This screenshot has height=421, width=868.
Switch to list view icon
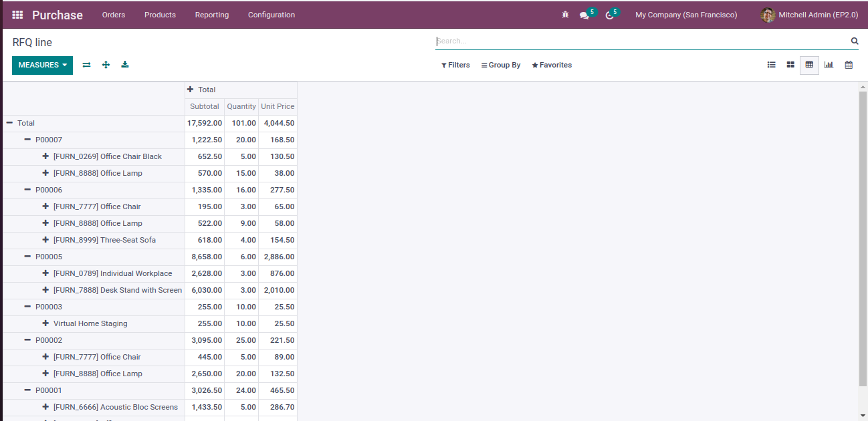771,65
